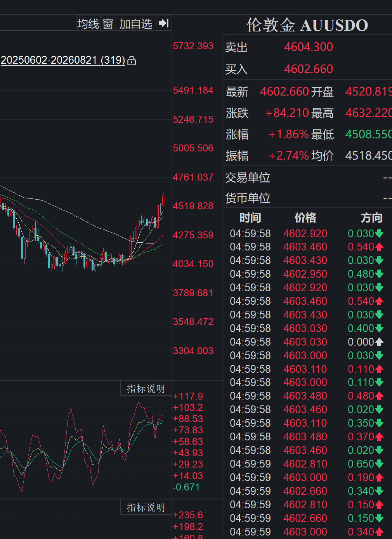Screen dimensions: 392x539
Task: Click the white up arrow beside 0.000
Action: coord(379,342)
